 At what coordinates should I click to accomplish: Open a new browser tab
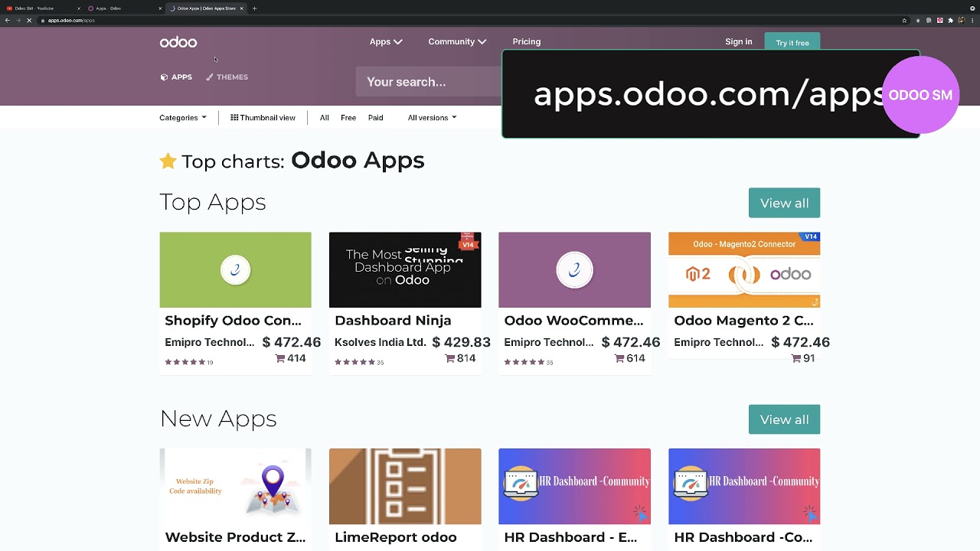pyautogui.click(x=254, y=8)
